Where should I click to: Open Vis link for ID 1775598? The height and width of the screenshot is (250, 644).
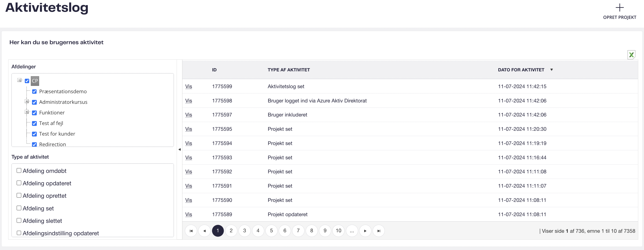click(189, 101)
